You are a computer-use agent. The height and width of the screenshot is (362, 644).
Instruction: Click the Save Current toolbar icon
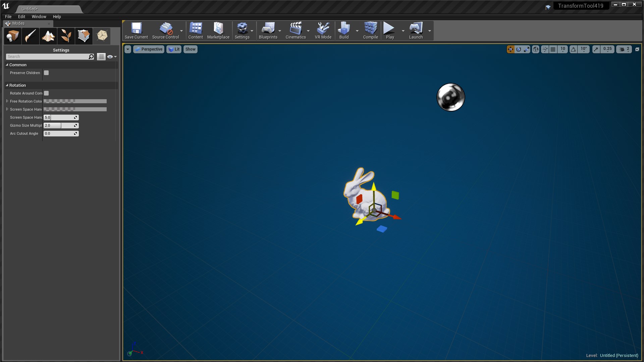click(136, 31)
